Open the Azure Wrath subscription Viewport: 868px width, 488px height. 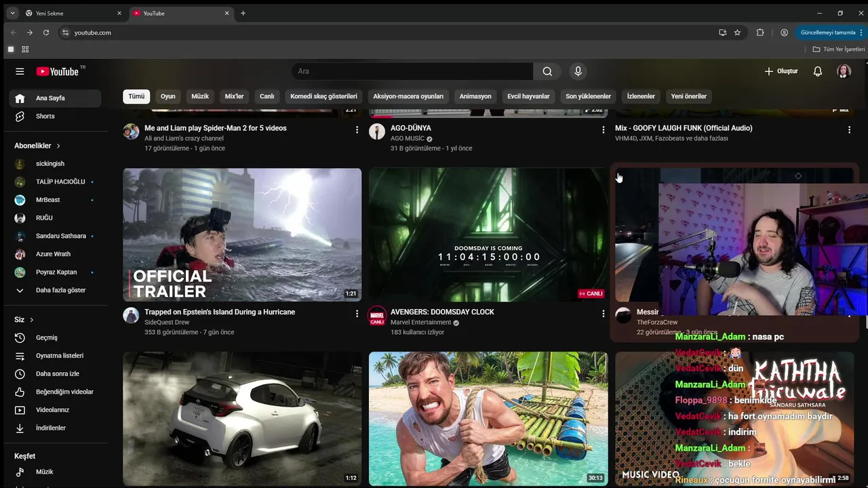tap(55, 254)
